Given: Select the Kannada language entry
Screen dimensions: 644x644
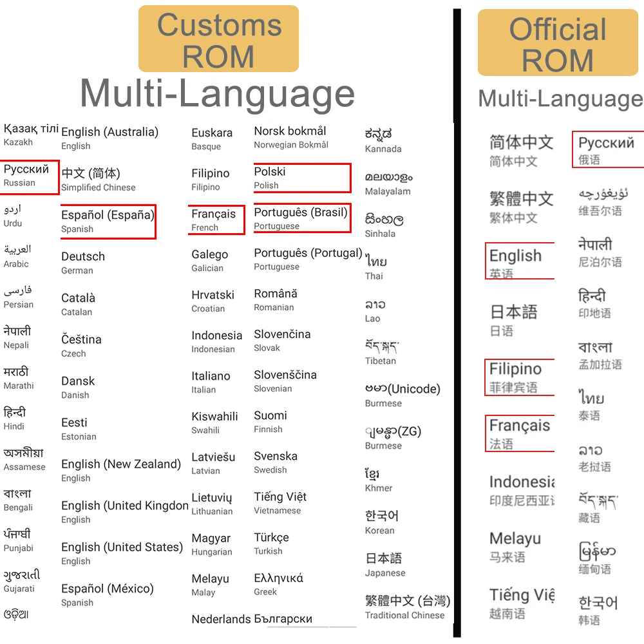Looking at the screenshot, I should point(383,141).
